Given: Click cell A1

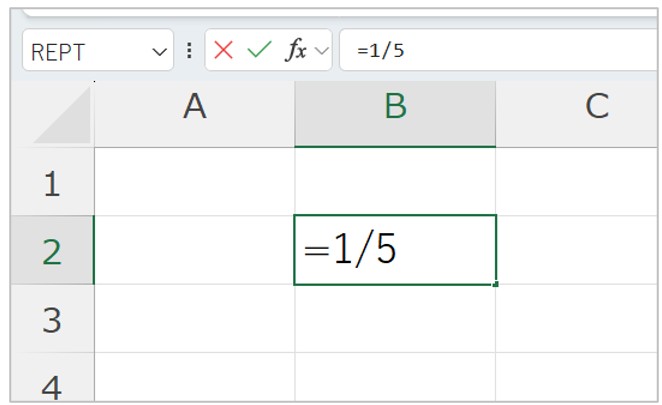Looking at the screenshot, I should pyautogui.click(x=195, y=182).
